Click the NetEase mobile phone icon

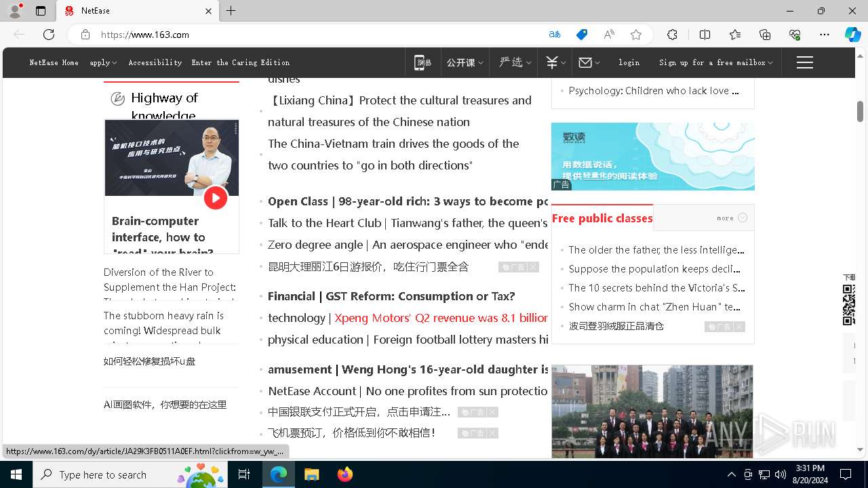tap(422, 62)
